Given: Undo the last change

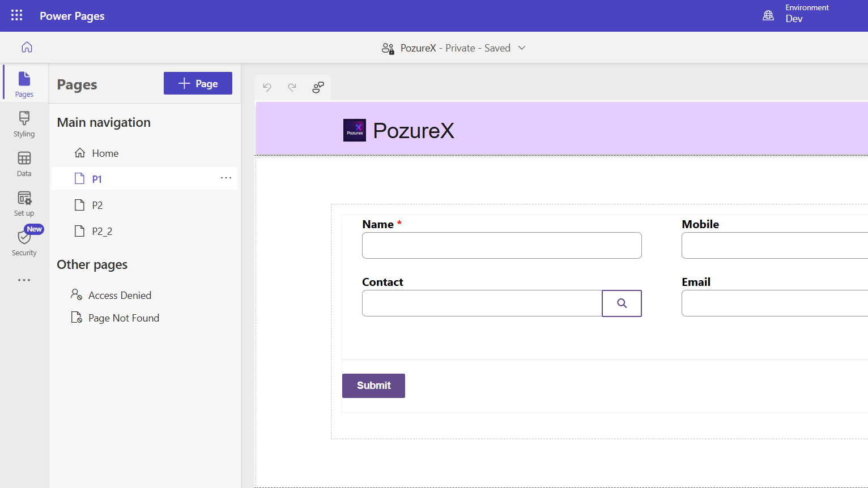Looking at the screenshot, I should (x=267, y=87).
